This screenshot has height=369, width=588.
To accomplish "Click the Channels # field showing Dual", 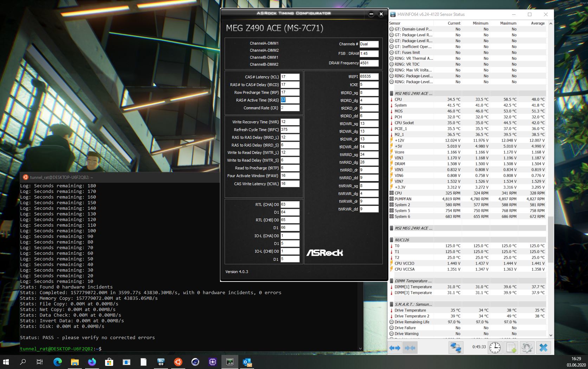I will (369, 44).
